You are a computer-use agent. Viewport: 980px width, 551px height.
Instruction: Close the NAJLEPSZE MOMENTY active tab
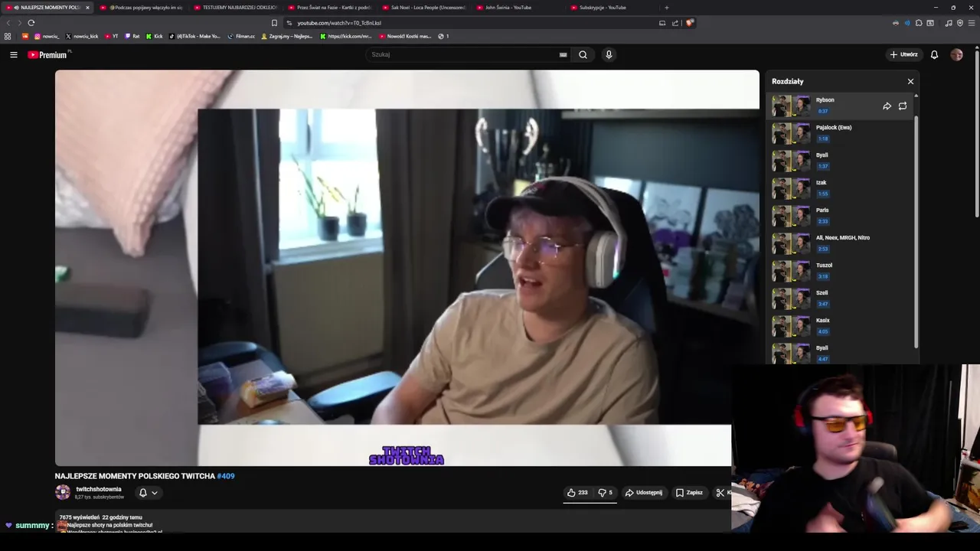[87, 8]
